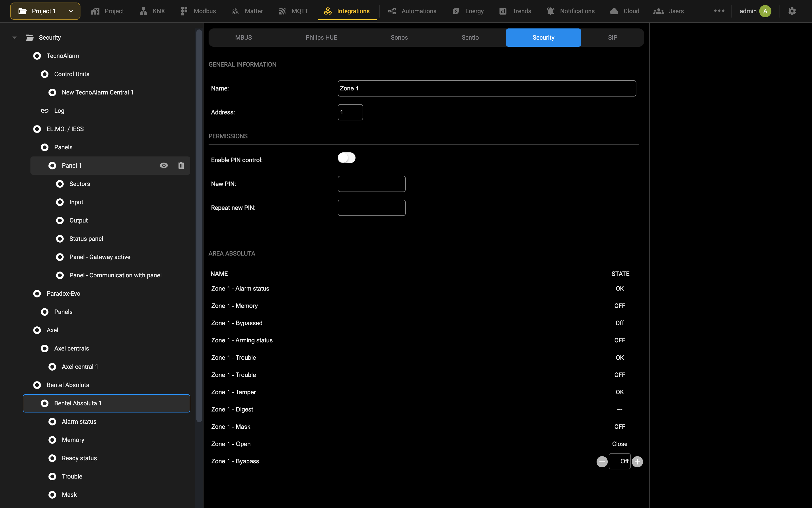The width and height of the screenshot is (812, 508).
Task: Open the Cloud icon
Action: 614,11
